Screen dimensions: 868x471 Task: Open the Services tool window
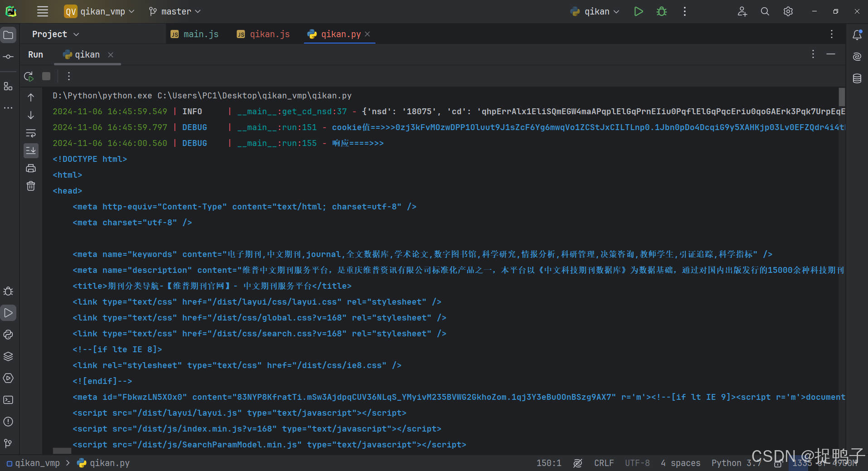click(x=8, y=378)
